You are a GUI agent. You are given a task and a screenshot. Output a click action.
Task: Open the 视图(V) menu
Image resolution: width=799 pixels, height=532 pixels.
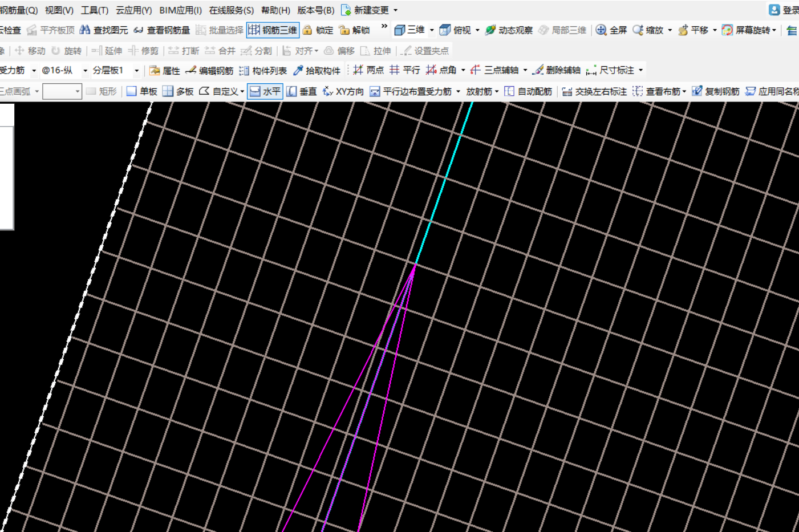pyautogui.click(x=59, y=10)
